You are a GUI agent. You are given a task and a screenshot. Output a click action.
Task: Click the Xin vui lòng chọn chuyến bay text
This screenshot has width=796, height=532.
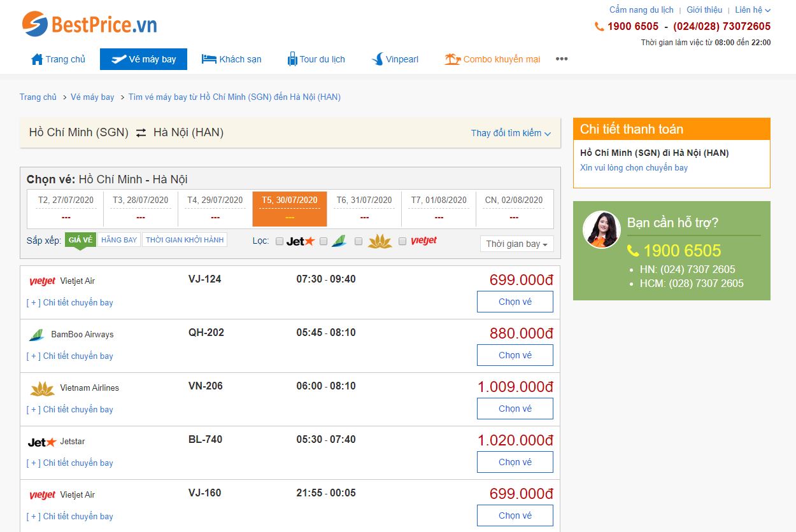634,168
